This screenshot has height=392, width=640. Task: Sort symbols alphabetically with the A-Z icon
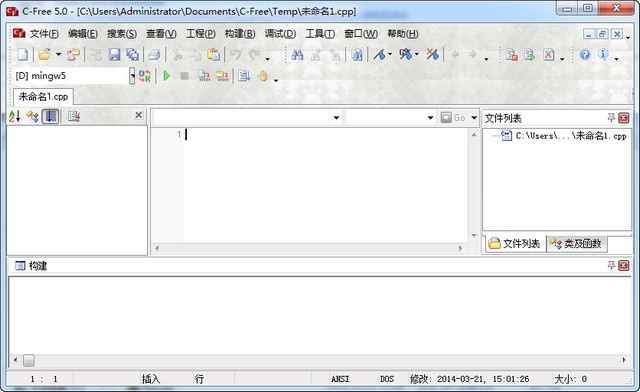click(14, 116)
